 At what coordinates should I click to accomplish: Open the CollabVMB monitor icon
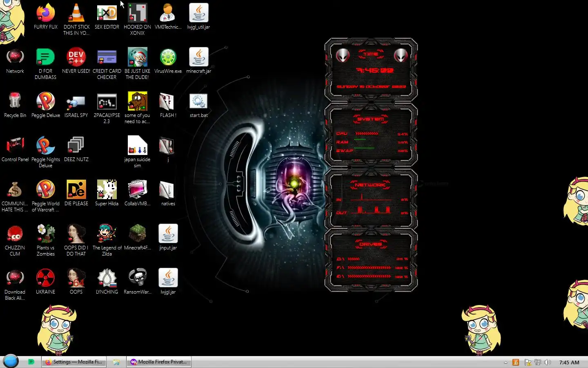(137, 190)
